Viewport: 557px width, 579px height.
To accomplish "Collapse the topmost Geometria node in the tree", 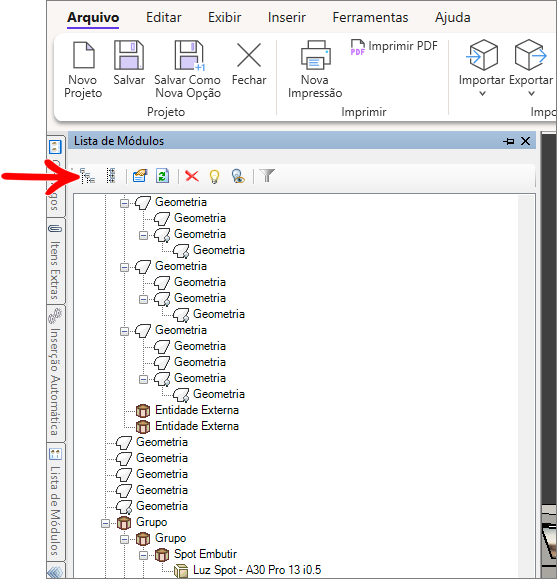I will coord(124,203).
